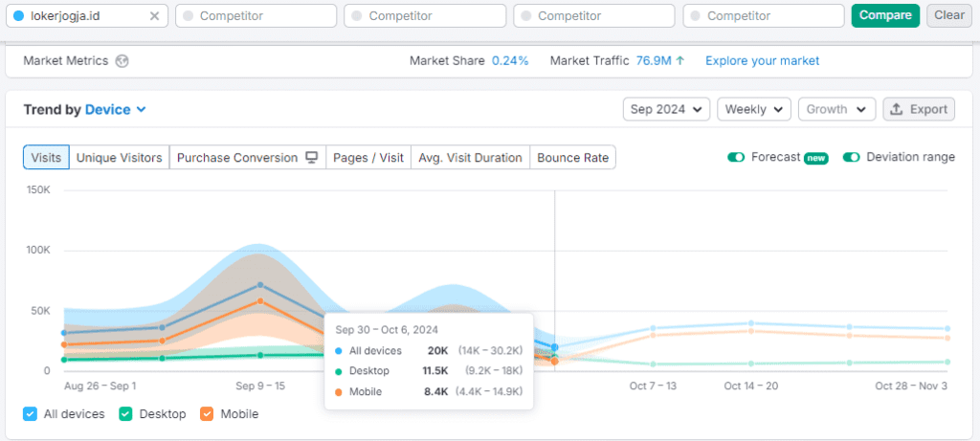Expand the Weekly interval dropdown
Screen dimensions: 980x441
[x=753, y=109]
